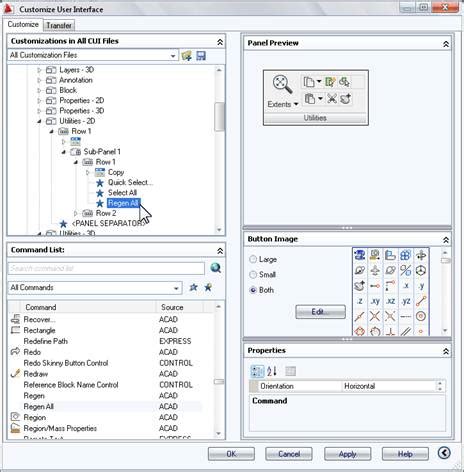464x472 pixels.
Task: Click the find command globe icon
Action: (216, 268)
